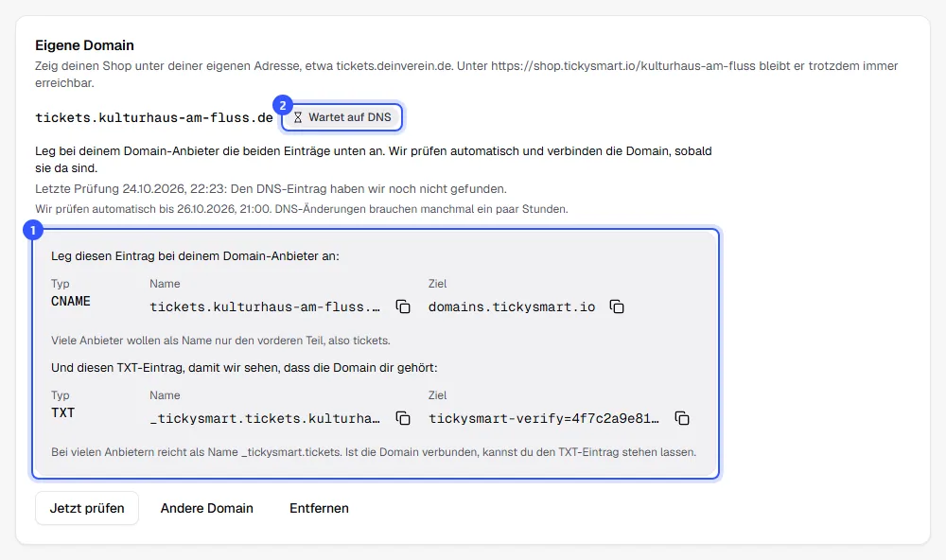Image resolution: width=946 pixels, height=560 pixels.
Task: Choose Andere Domain
Action: click(x=207, y=508)
